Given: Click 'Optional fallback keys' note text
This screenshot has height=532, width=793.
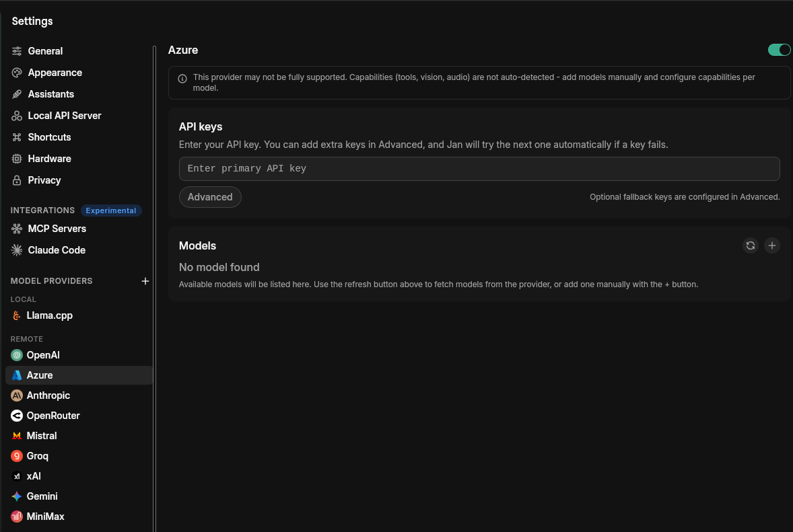Looking at the screenshot, I should [x=685, y=197].
